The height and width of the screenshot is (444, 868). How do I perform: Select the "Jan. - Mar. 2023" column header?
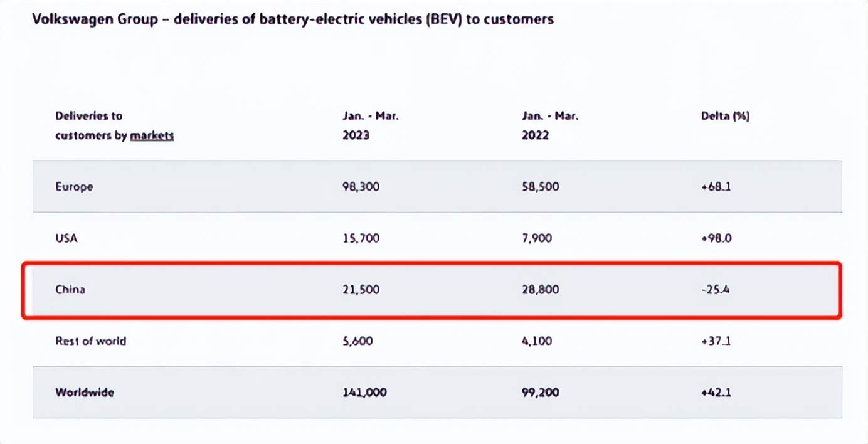click(x=370, y=125)
